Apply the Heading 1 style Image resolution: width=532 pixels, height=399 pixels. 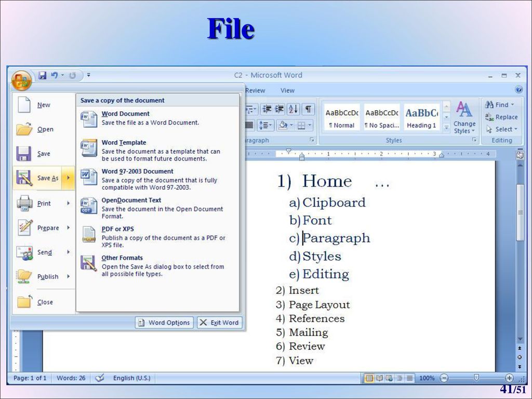coord(422,117)
